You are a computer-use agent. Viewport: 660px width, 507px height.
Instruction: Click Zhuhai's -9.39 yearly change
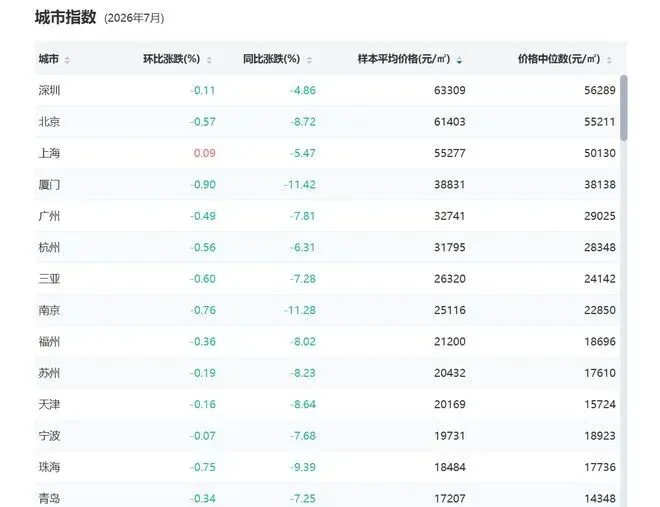tap(303, 467)
